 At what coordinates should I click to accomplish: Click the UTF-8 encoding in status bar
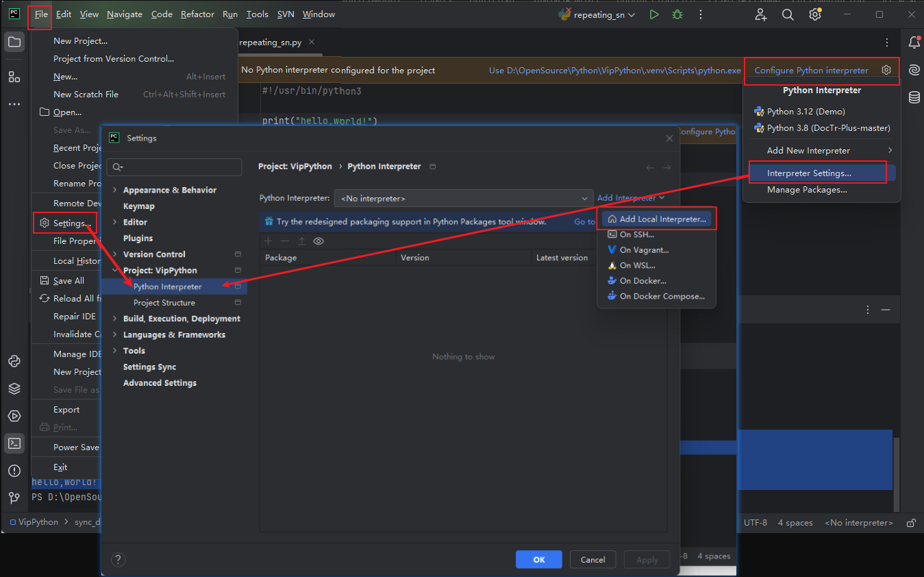(756, 522)
